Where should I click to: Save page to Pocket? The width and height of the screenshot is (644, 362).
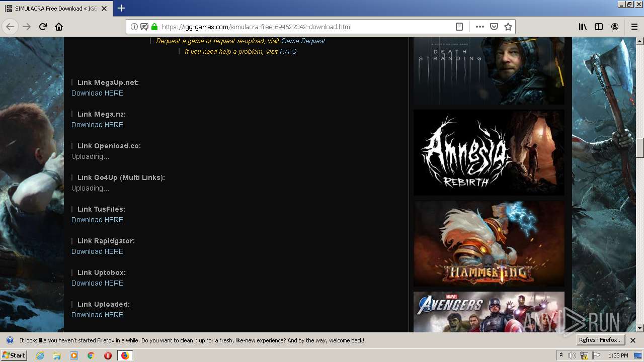tap(494, 27)
